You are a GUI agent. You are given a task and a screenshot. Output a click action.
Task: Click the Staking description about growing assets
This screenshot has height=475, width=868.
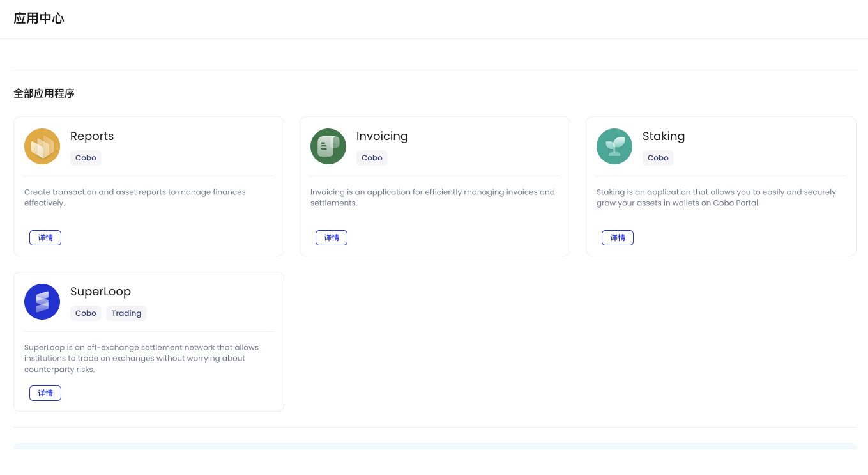point(716,198)
